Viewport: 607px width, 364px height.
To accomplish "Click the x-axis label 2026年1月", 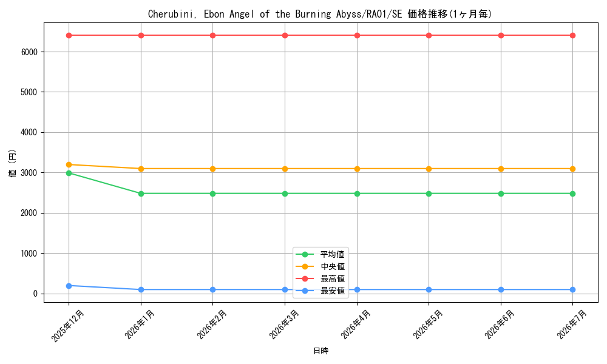I will tap(140, 324).
